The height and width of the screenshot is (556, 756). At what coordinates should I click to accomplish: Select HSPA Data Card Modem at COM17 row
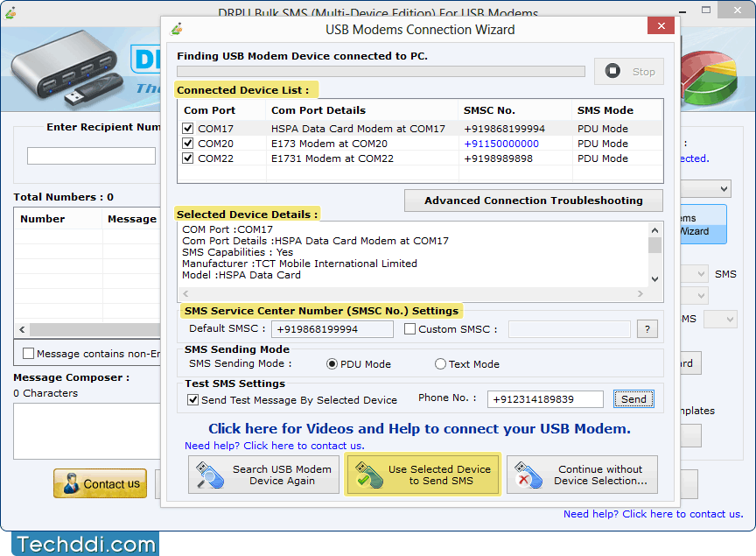click(420, 129)
